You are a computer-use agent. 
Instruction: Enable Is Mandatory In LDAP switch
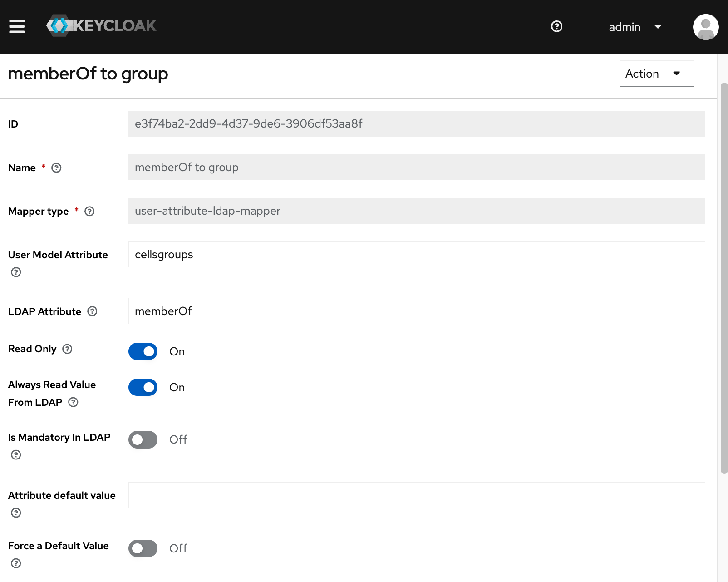(143, 439)
